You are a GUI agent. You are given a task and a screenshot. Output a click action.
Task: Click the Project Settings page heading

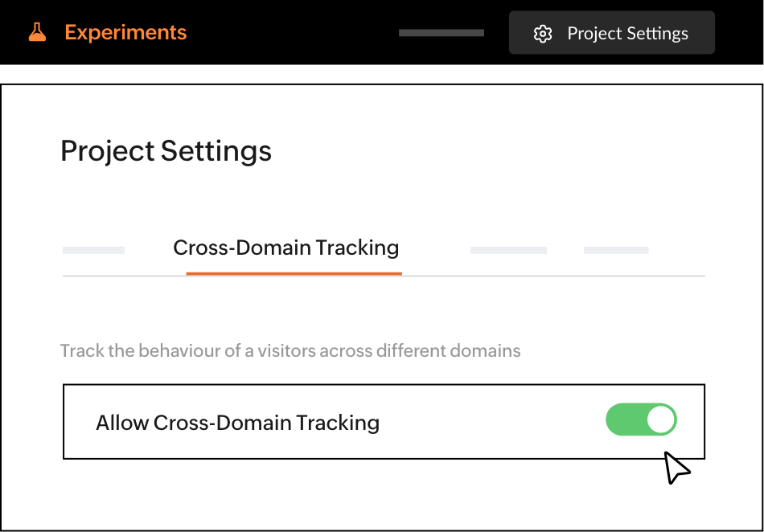tap(166, 151)
